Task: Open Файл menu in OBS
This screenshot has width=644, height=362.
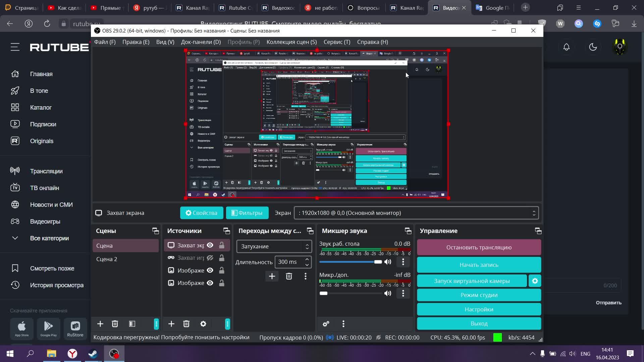Action: (105, 42)
